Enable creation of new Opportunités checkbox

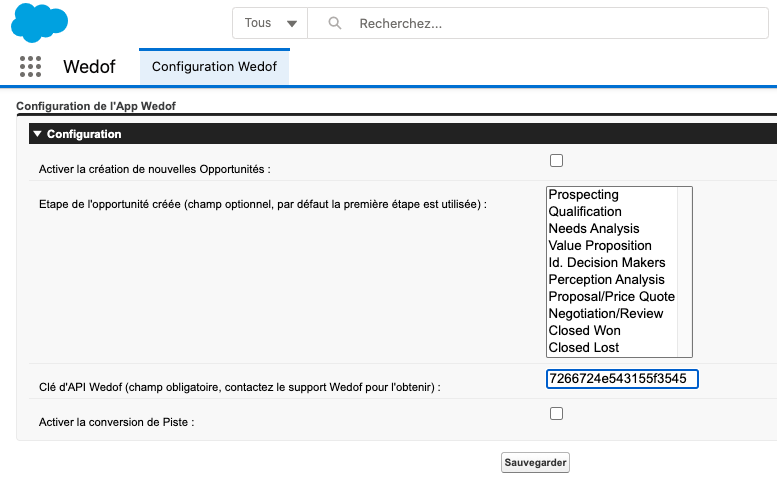[x=556, y=161]
